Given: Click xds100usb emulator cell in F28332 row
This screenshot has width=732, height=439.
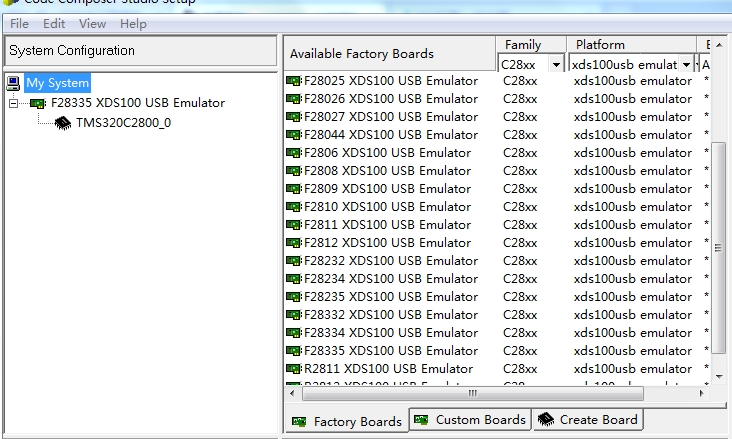Looking at the screenshot, I should 633,315.
